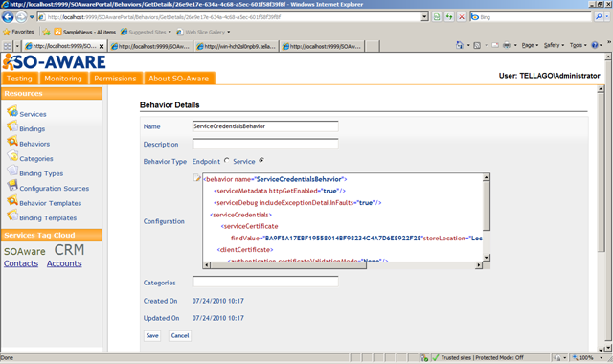The height and width of the screenshot is (364, 613).
Task: Open the Configuration Sources icon
Action: pyautogui.click(x=12, y=186)
